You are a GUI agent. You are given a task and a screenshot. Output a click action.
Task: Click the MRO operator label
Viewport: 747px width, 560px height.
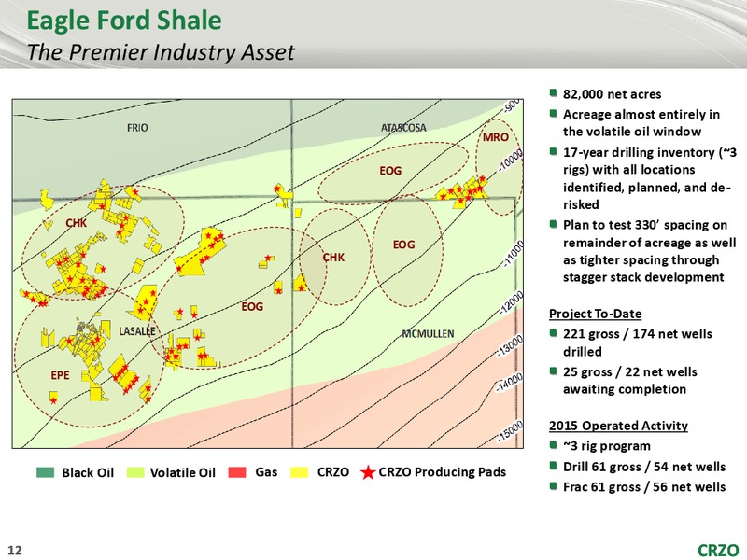[496, 137]
